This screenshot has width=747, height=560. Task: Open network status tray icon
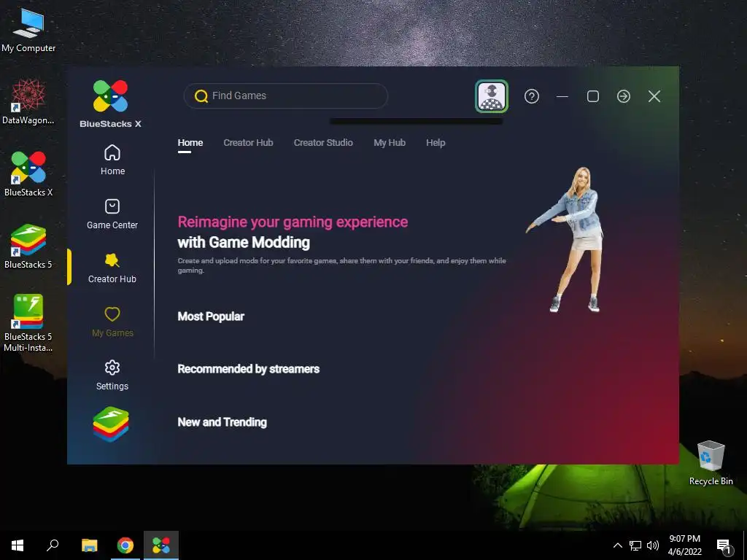point(635,545)
